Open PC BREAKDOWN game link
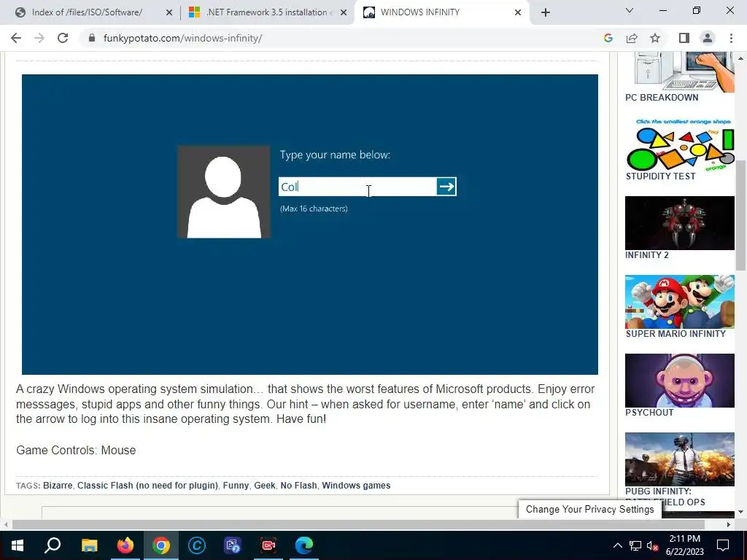This screenshot has height=560, width=747. [662, 98]
